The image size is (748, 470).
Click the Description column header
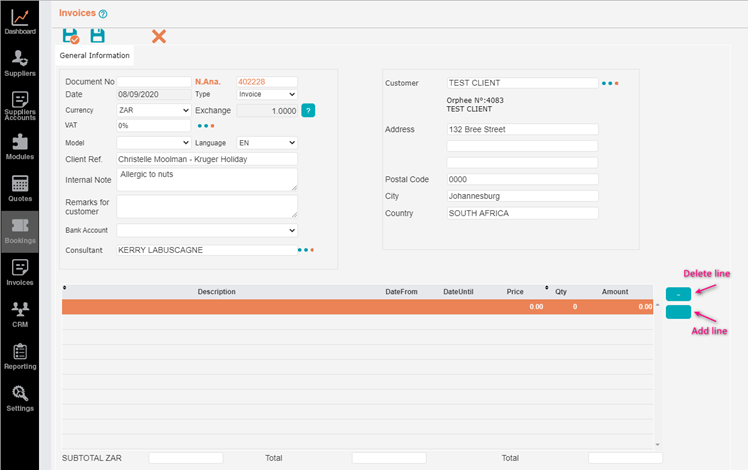pyautogui.click(x=217, y=292)
